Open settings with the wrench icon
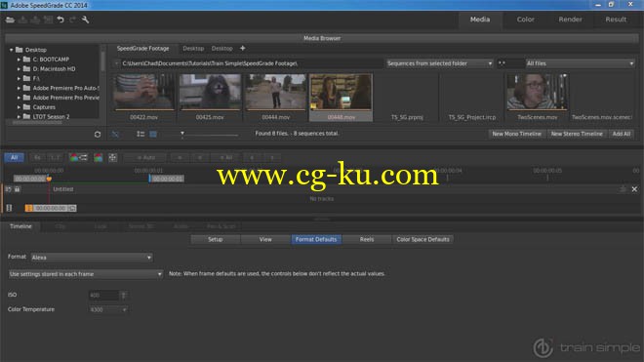Viewport: 644px width, 362px height. (86, 20)
